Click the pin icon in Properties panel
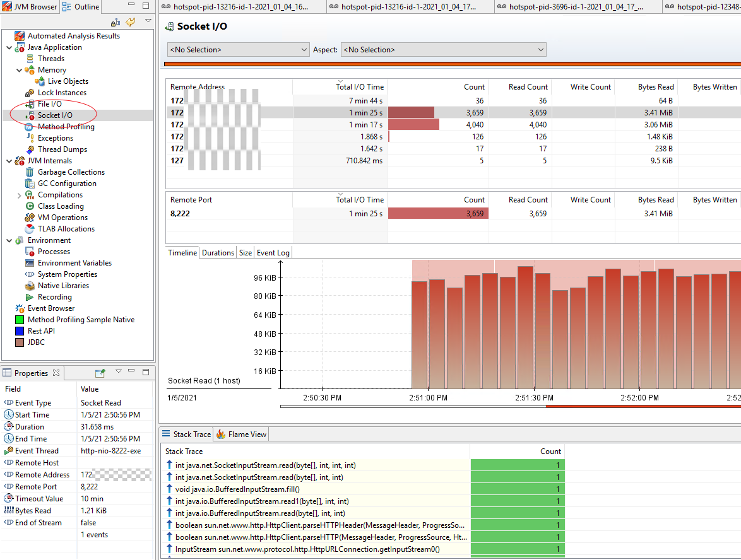The height and width of the screenshot is (560, 741). click(100, 373)
